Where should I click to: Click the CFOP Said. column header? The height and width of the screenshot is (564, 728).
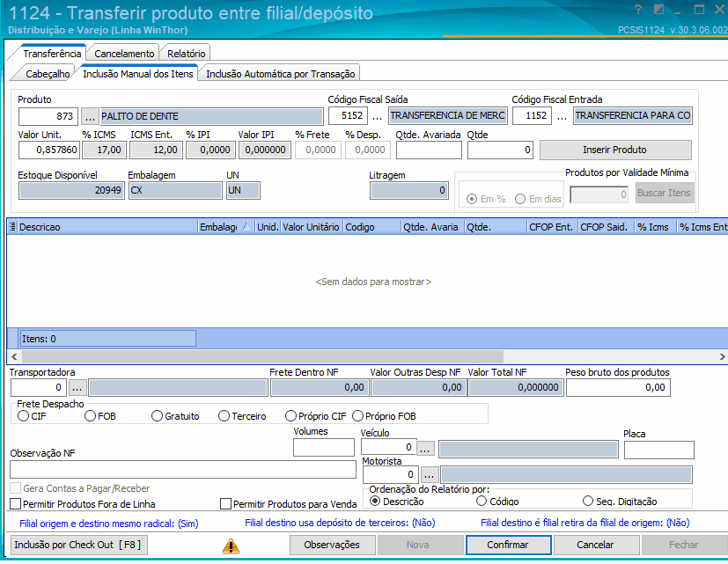click(x=607, y=227)
